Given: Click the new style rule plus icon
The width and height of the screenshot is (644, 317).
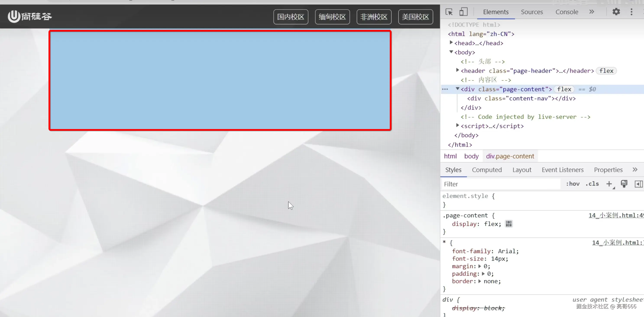Looking at the screenshot, I should click(609, 184).
